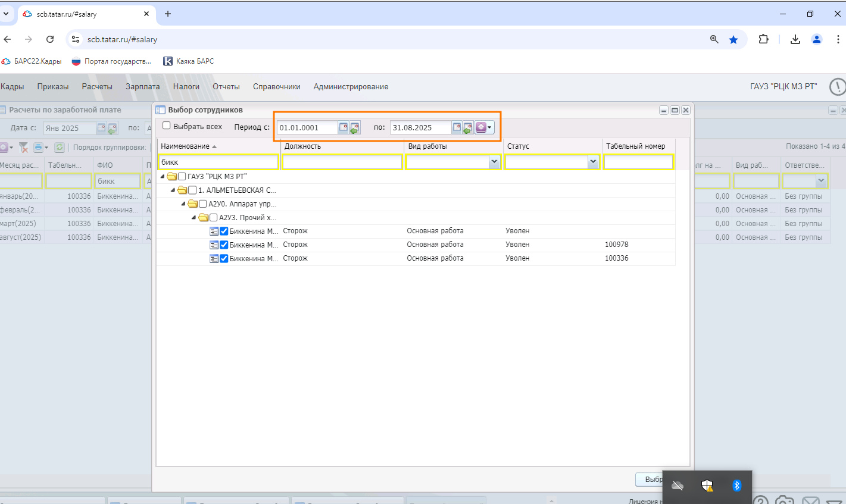Viewport: 846px width, 504px height.
Task: Open the Статус filter dropdown
Action: pos(593,162)
